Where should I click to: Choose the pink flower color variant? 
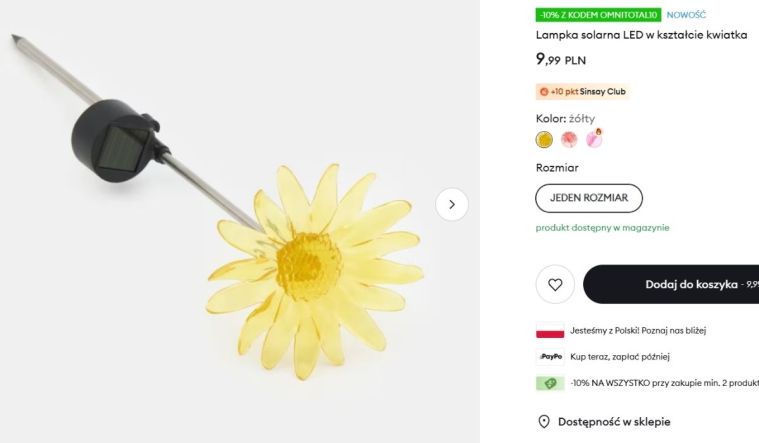[569, 139]
